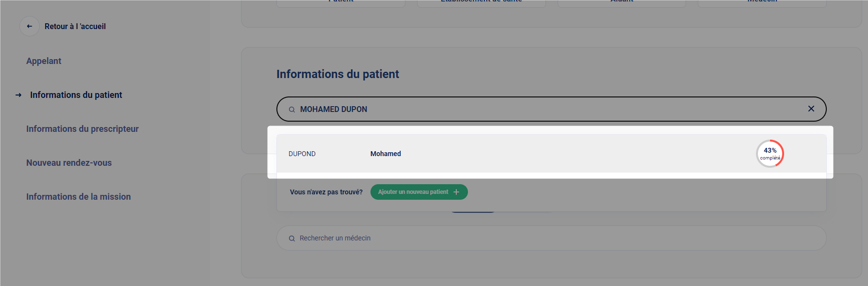Click the back arrow icon

[x=30, y=26]
